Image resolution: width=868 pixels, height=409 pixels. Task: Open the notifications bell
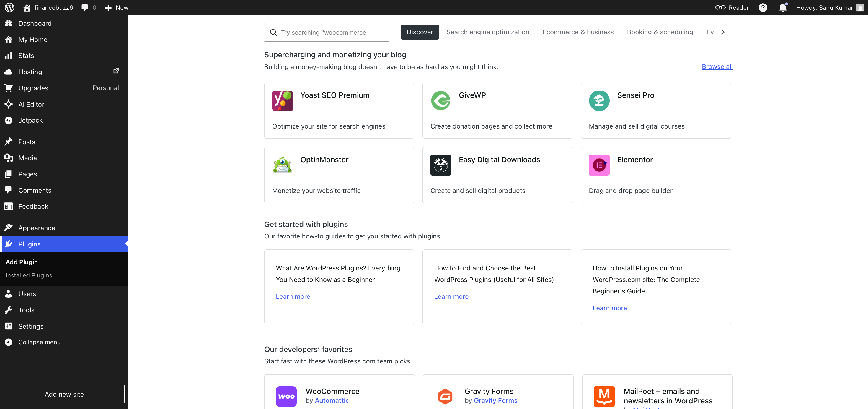(783, 7)
